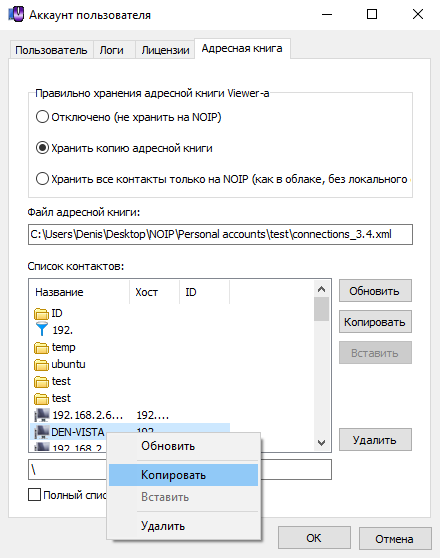Image resolution: width=440 pixels, height=558 pixels.
Task: Select the radio option Отключено (не хранить на NOIP)
Action: coord(42,117)
